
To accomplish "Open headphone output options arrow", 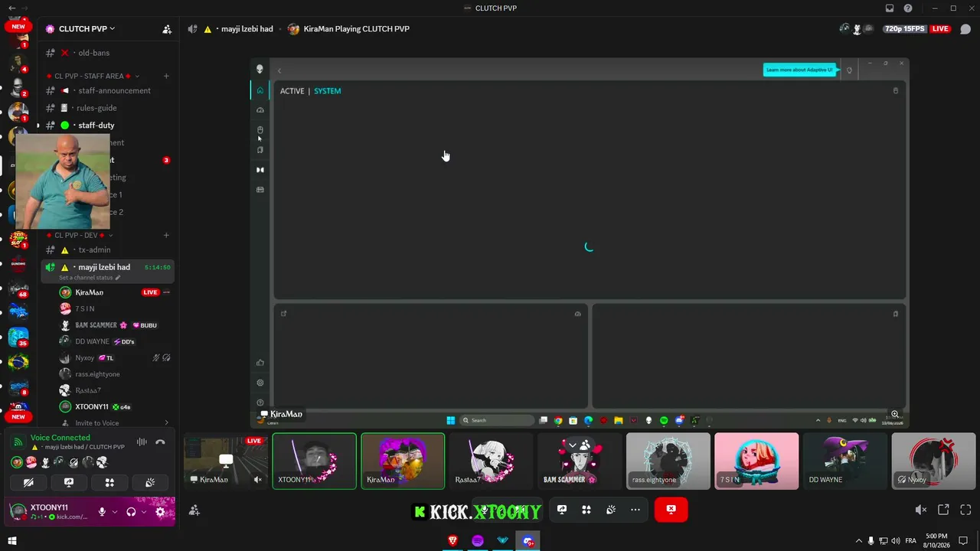I will (144, 512).
